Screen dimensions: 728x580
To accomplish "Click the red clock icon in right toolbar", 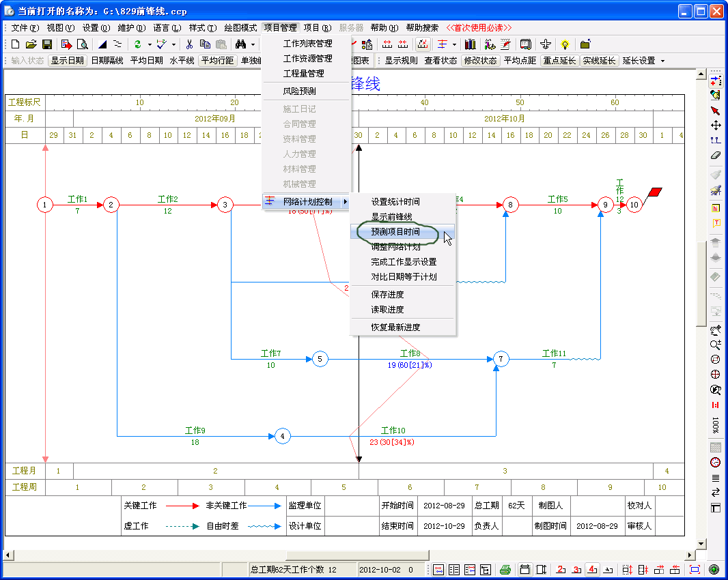I will coord(715,463).
